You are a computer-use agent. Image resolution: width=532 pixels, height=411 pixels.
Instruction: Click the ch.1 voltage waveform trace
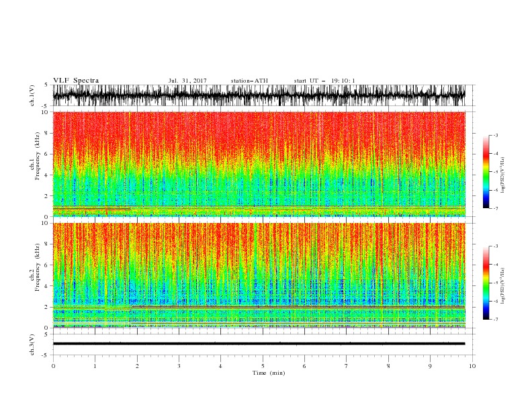coord(259,95)
